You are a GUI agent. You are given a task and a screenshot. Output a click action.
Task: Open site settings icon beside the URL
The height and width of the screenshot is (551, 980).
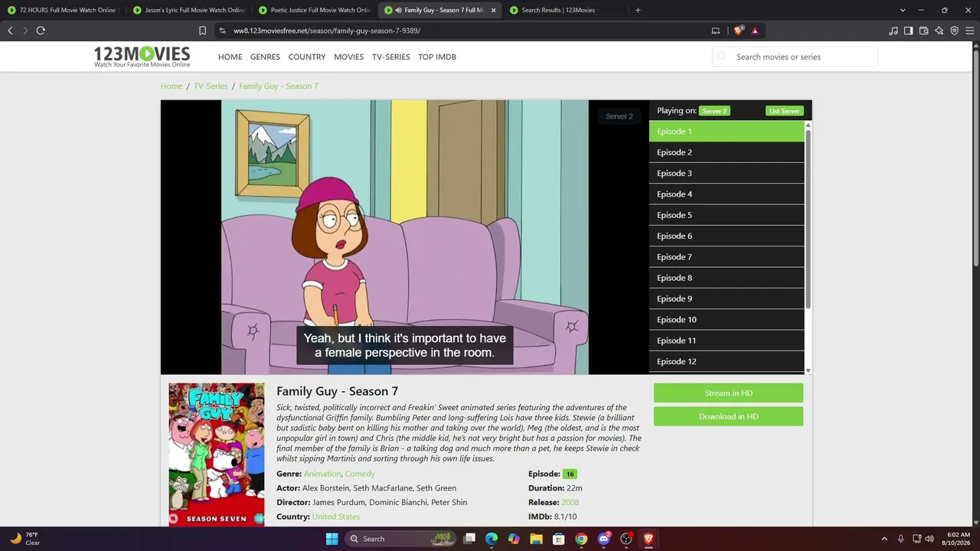(222, 31)
